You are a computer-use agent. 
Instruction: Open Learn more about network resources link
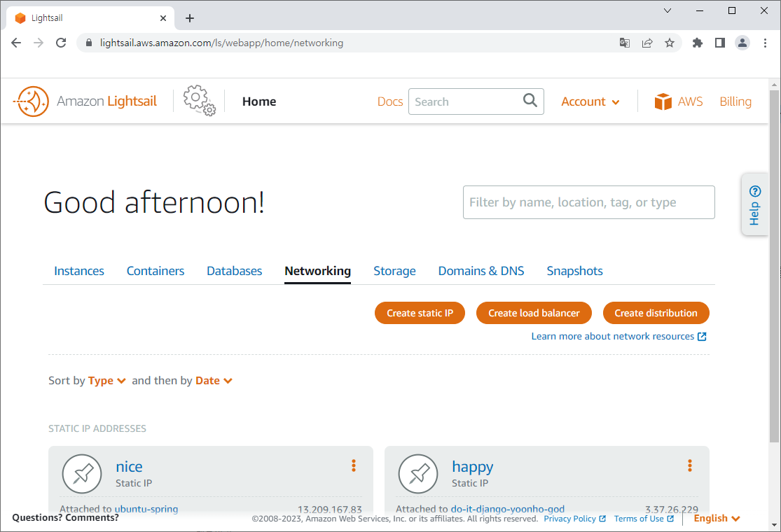tap(618, 337)
